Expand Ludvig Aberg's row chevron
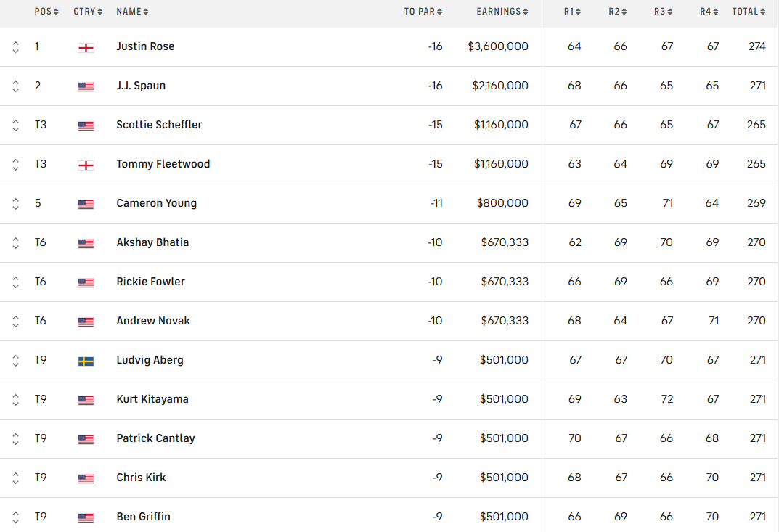Image resolution: width=779 pixels, height=532 pixels. 15,361
